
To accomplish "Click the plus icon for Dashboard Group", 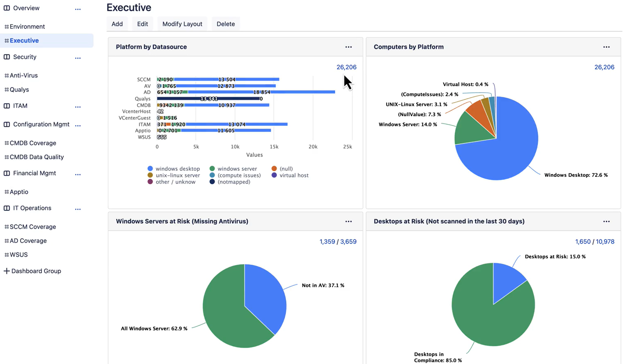I will [7, 271].
